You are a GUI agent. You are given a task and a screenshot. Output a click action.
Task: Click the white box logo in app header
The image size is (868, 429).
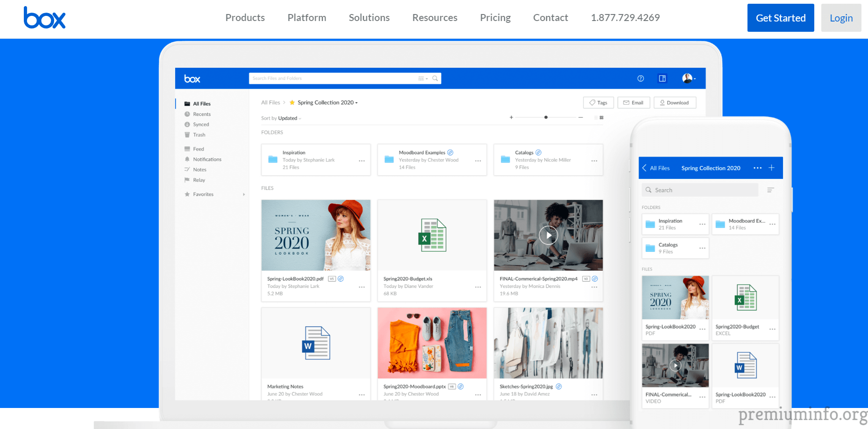pos(192,79)
